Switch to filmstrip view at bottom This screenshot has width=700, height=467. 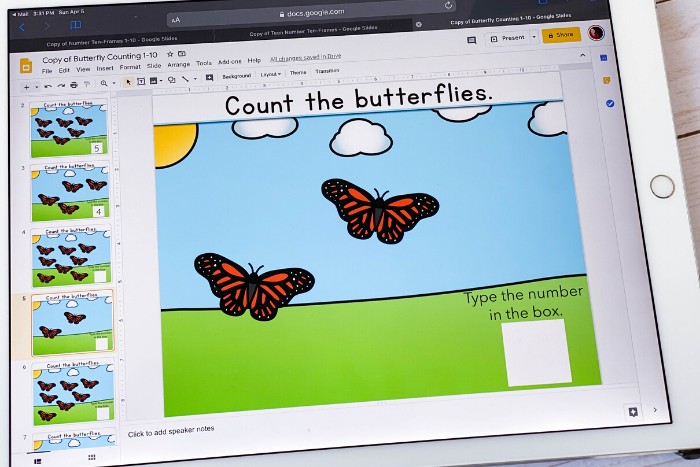(37, 461)
